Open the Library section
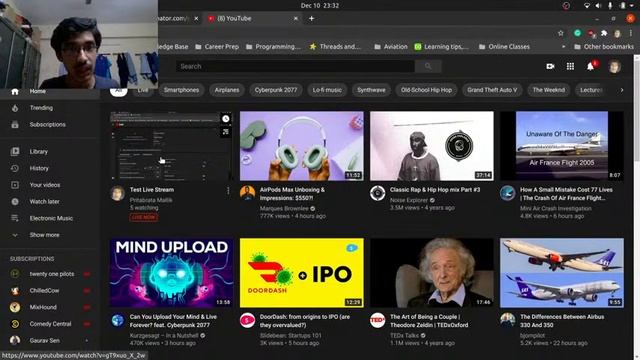This screenshot has width=640, height=360. pos(49,151)
